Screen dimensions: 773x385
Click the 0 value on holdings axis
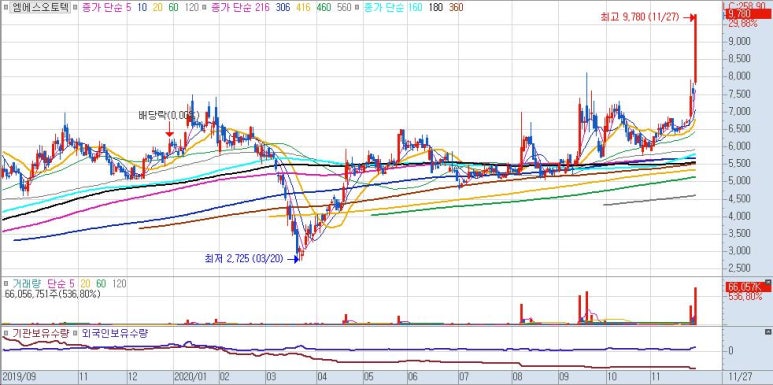730,350
